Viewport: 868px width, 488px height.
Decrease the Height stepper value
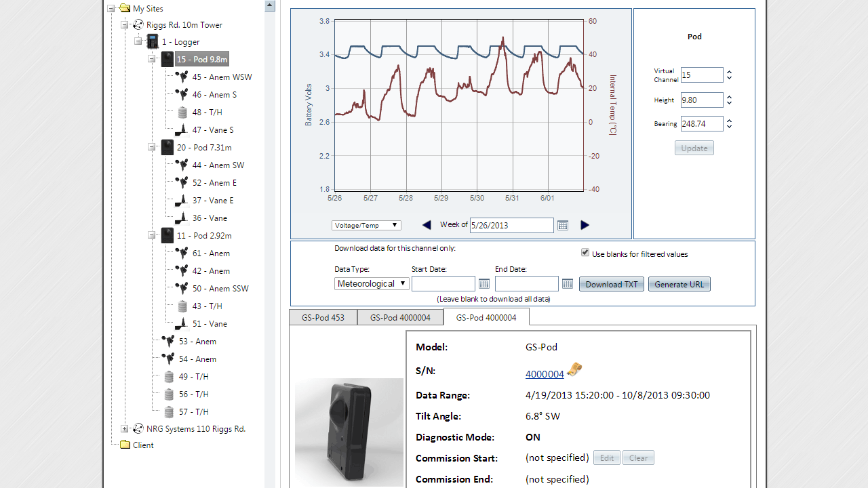point(729,103)
